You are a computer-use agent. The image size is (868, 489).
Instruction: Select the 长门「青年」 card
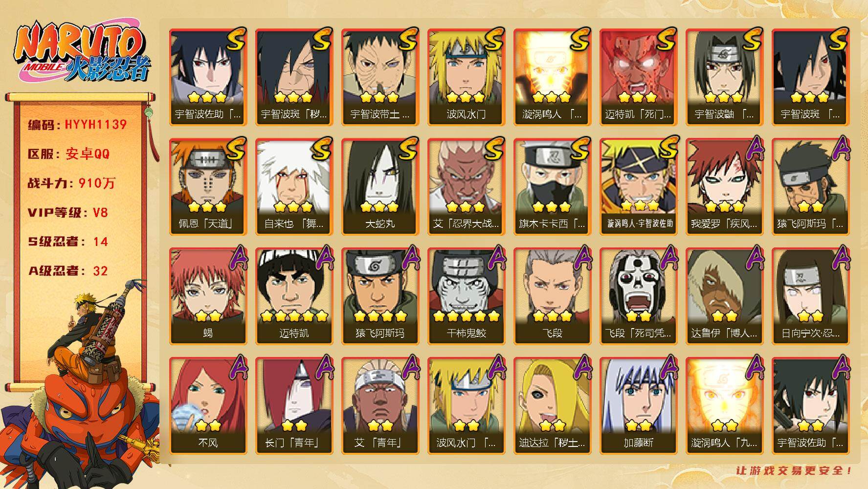[x=294, y=405]
